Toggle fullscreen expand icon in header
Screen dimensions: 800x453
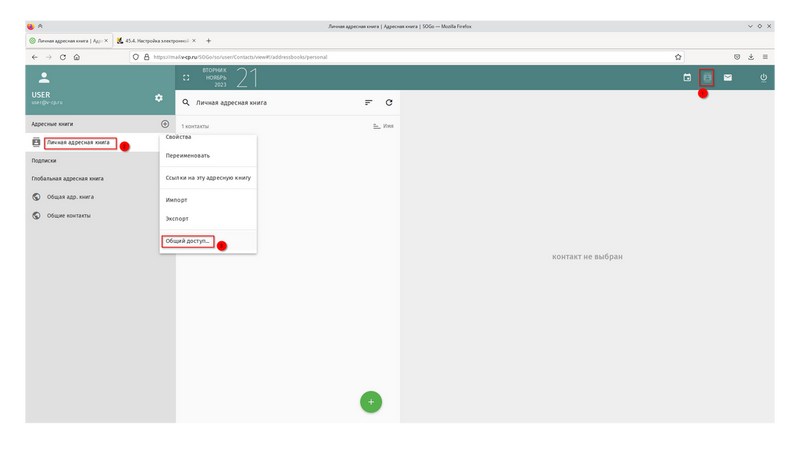pyautogui.click(x=186, y=77)
